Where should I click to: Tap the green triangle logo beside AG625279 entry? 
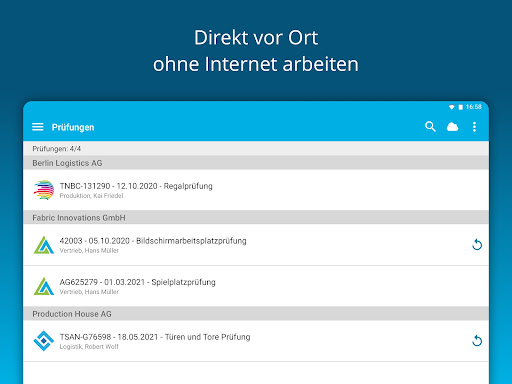[x=44, y=286]
